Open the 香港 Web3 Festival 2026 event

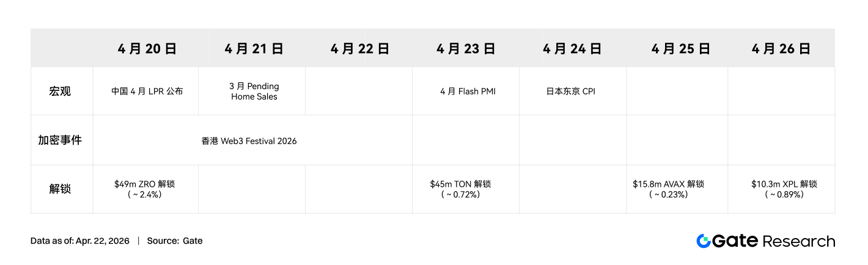249,141
